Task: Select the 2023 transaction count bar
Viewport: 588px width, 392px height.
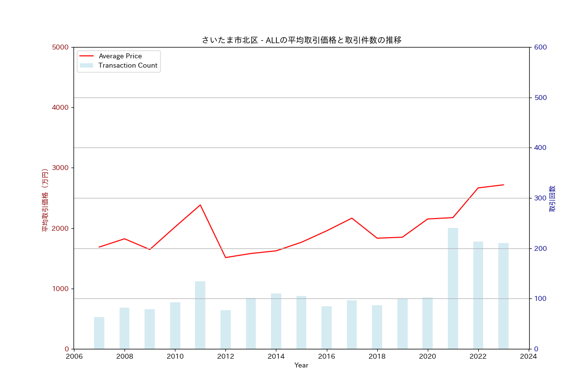Action: pyautogui.click(x=503, y=296)
